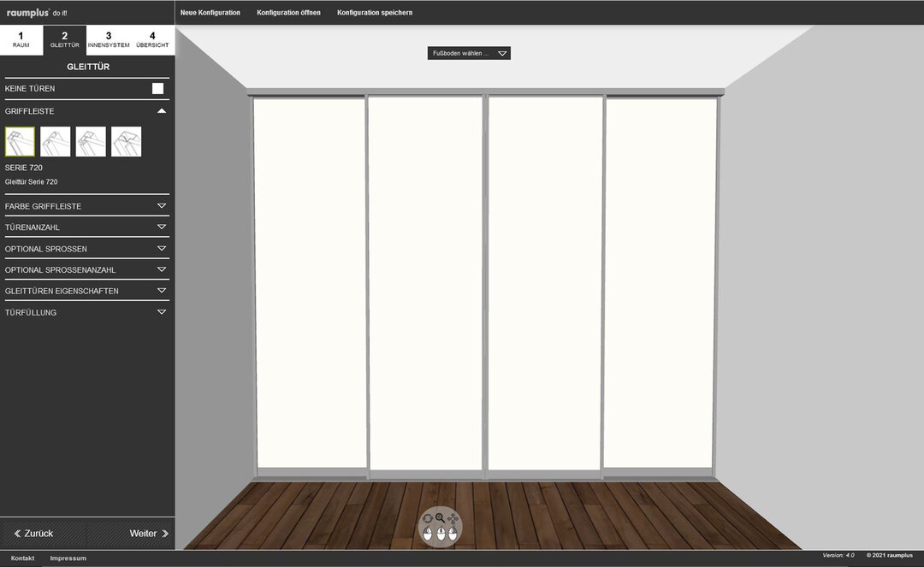
Task: Click the four-arrow pan icon
Action: (x=453, y=519)
